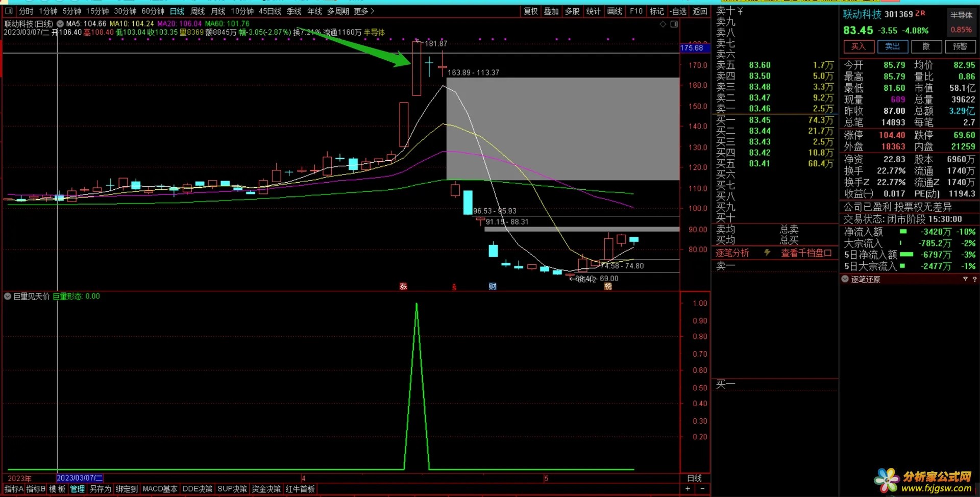The width and height of the screenshot is (980, 497).
Task: Open the 管理 tab
Action: pyautogui.click(x=78, y=489)
